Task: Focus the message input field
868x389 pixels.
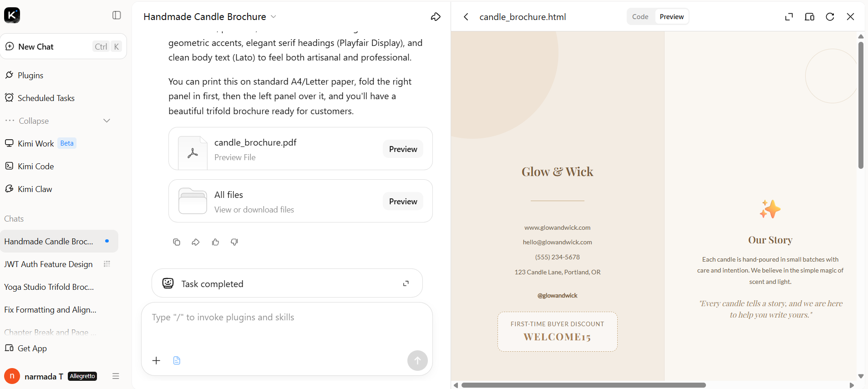Action: pyautogui.click(x=287, y=328)
